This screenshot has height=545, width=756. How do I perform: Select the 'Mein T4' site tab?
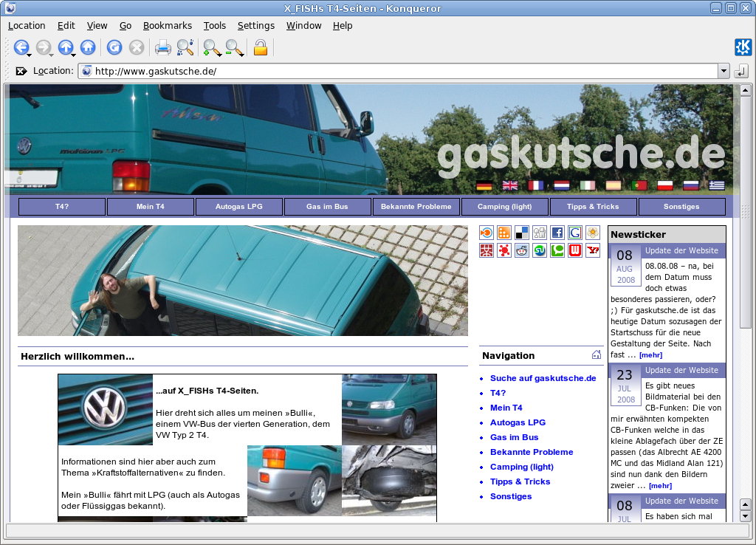click(151, 207)
